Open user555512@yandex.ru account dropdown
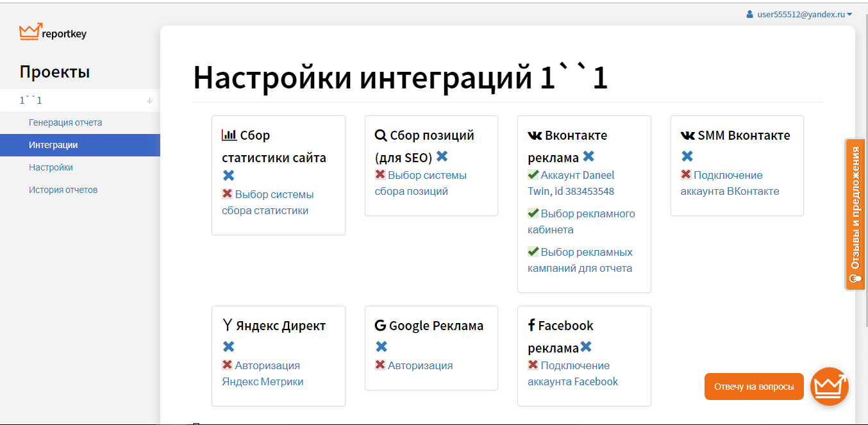Viewport: 868px width, 425px height. point(799,14)
